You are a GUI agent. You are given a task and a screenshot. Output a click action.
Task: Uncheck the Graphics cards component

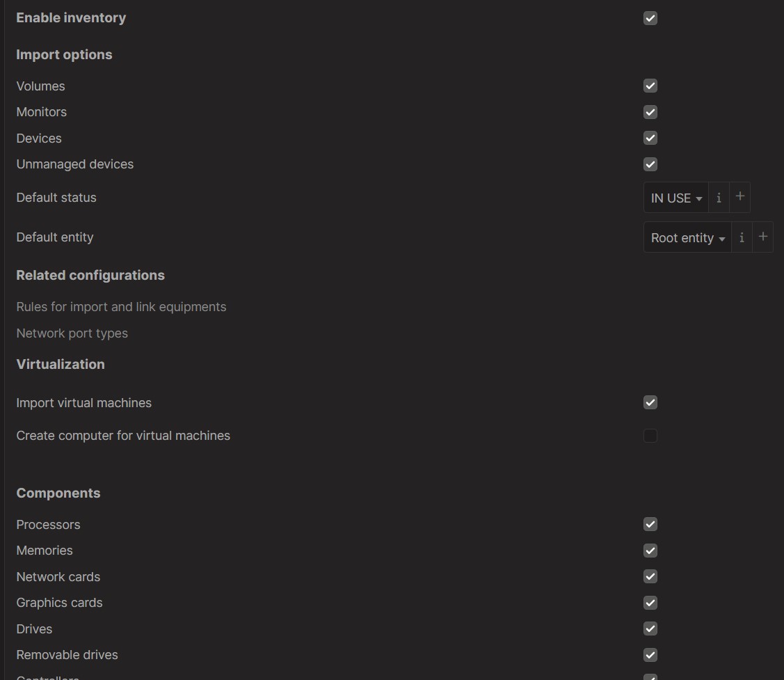point(650,602)
